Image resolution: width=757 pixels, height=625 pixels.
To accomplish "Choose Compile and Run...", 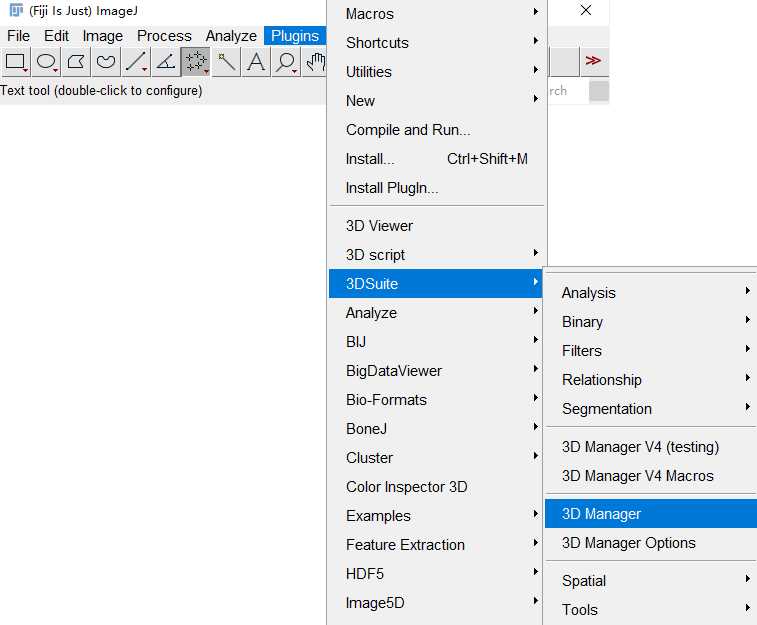I will tap(436, 129).
